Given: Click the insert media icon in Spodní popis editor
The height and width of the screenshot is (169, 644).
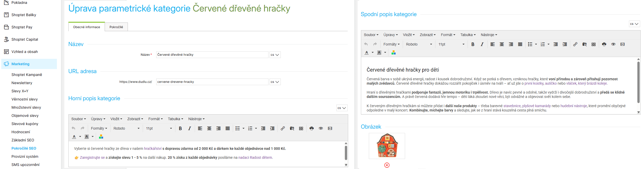Looking at the screenshot, I should (x=623, y=44).
